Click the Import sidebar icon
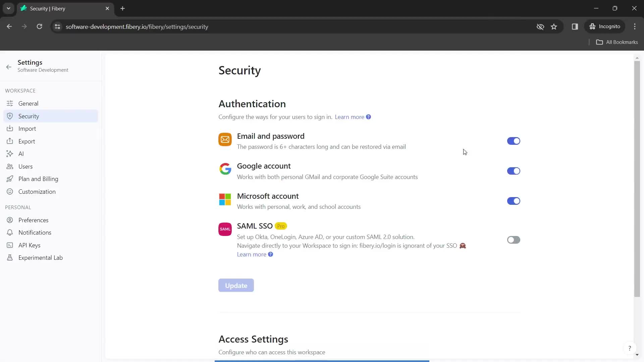The width and height of the screenshot is (644, 362). pos(10,129)
